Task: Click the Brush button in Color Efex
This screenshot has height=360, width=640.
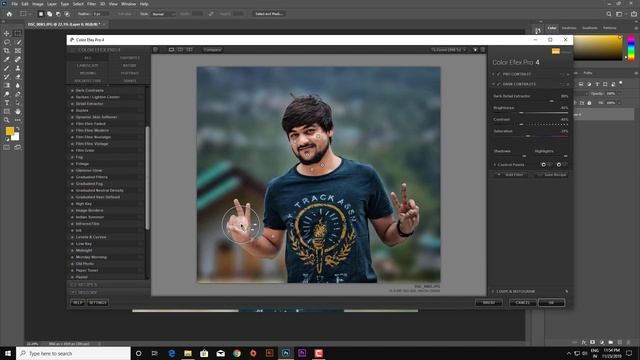Action: point(489,302)
